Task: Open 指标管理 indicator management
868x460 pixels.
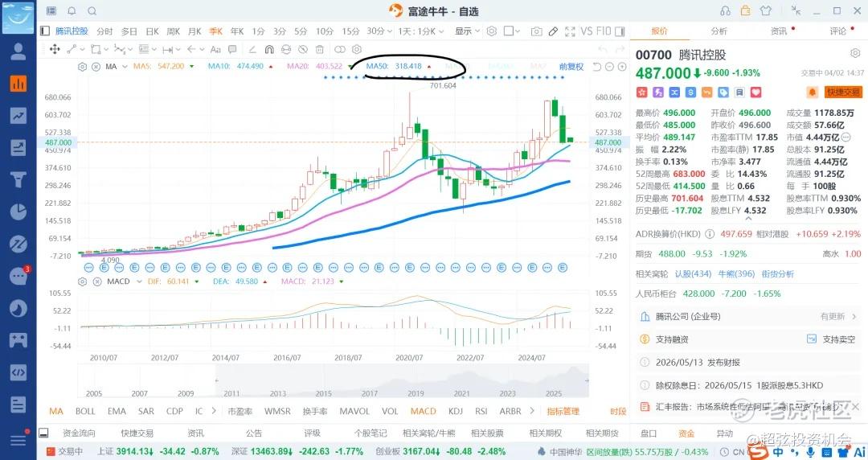Action: click(563, 411)
